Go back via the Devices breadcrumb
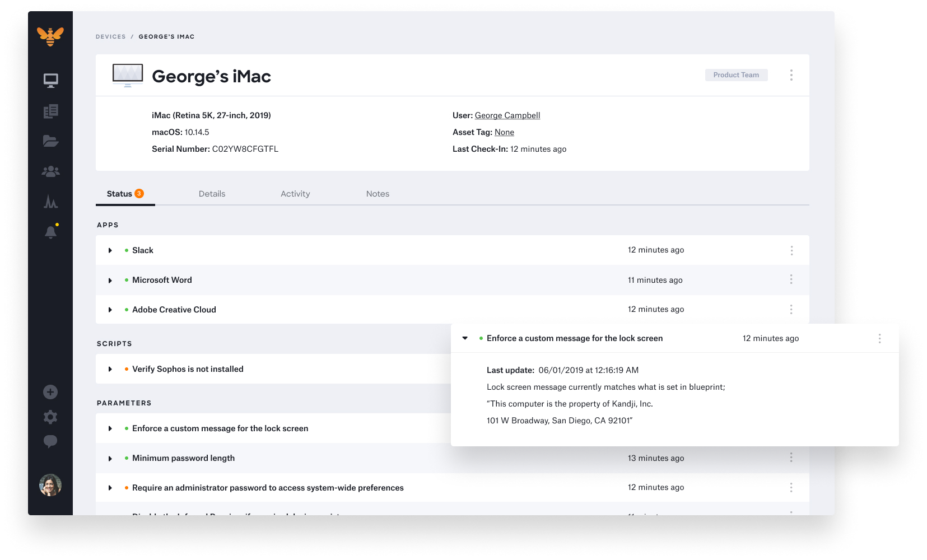The image size is (927, 560). pos(111,36)
